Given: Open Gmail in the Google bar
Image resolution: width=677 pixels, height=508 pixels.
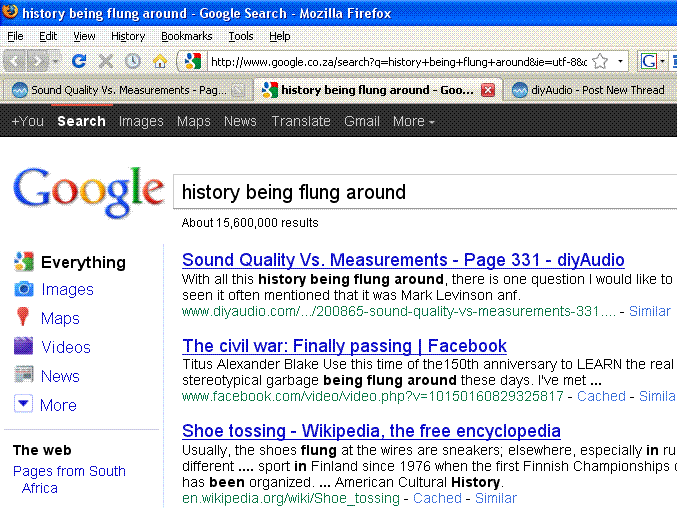Looking at the screenshot, I should tap(362, 121).
